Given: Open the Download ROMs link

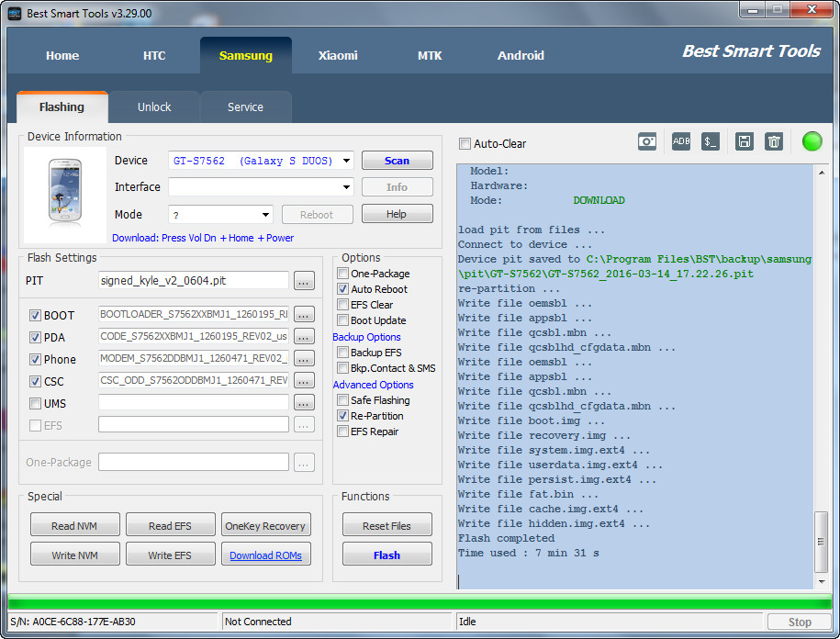Looking at the screenshot, I should click(265, 555).
